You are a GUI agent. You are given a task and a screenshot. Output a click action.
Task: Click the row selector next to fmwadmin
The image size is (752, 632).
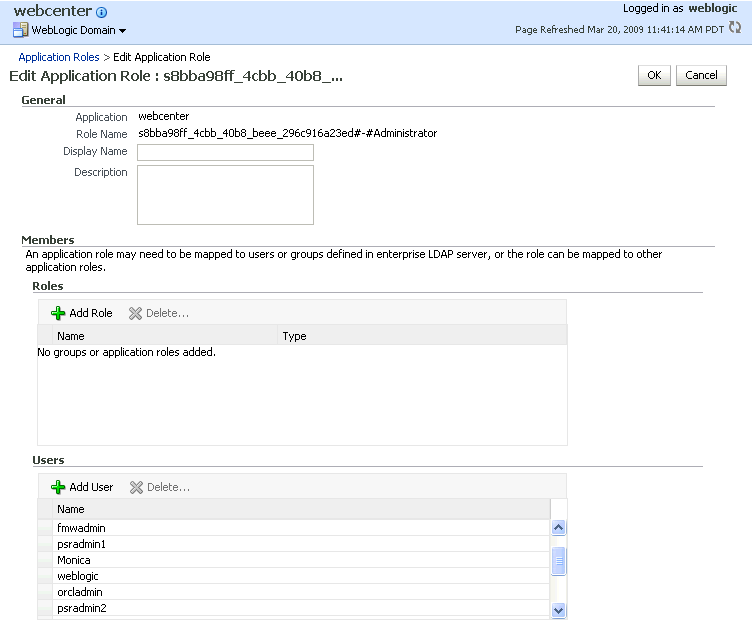point(45,528)
